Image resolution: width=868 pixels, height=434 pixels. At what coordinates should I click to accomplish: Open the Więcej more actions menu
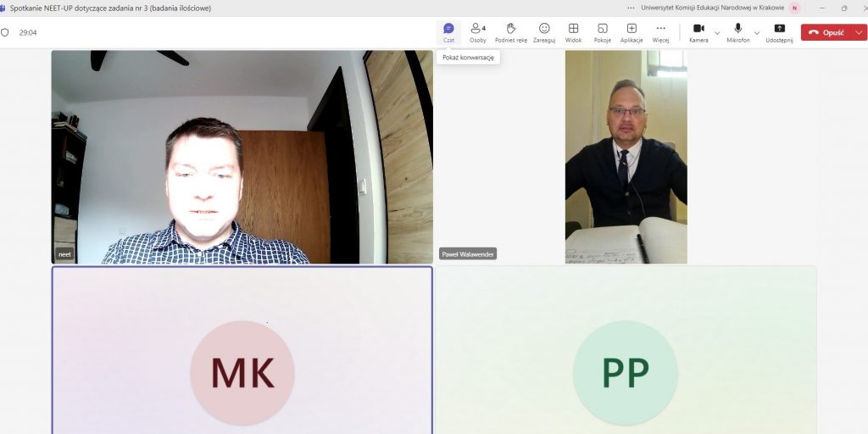(x=660, y=32)
